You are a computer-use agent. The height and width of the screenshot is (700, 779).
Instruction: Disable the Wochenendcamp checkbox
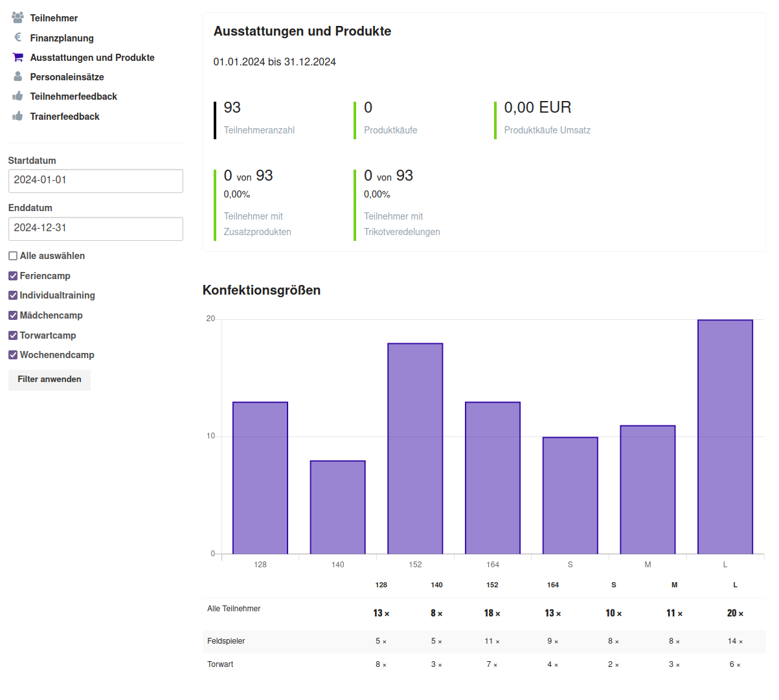pyautogui.click(x=13, y=355)
